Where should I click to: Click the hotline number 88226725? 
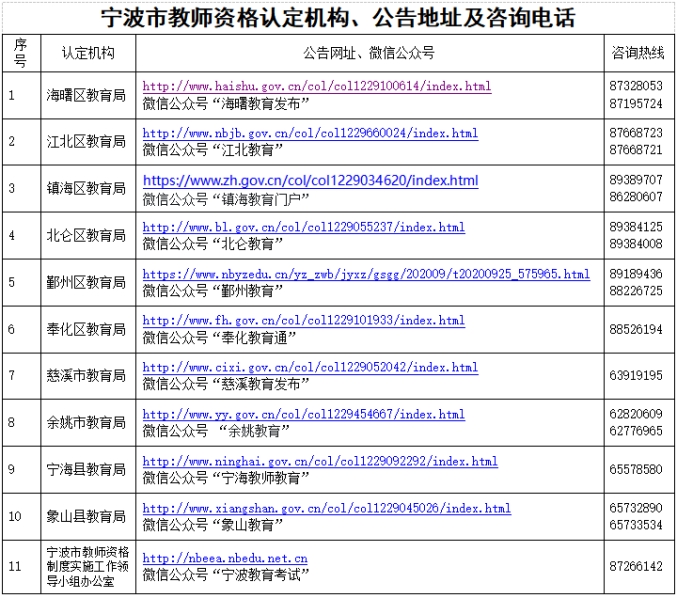pyautogui.click(x=636, y=291)
